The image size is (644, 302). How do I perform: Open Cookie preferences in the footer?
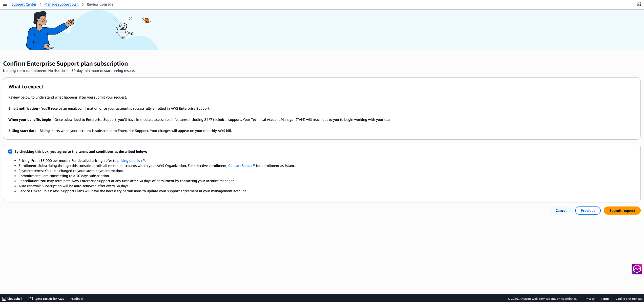point(629,299)
